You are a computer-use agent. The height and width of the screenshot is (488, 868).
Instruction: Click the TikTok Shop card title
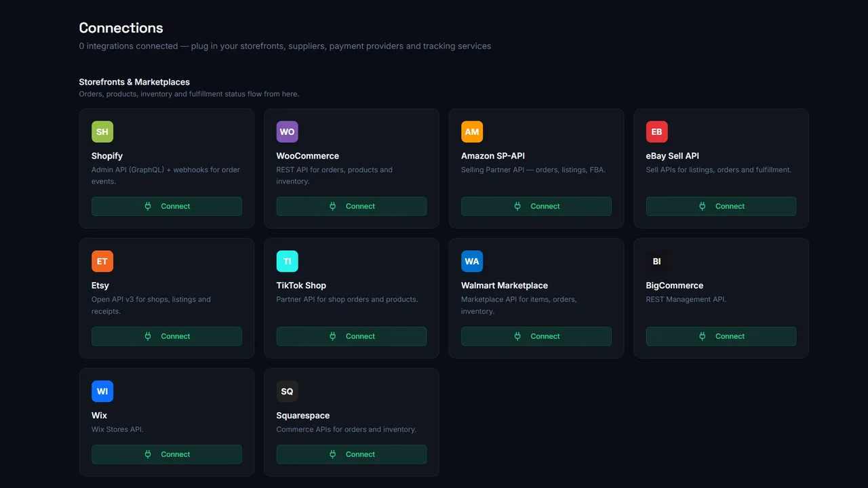301,285
